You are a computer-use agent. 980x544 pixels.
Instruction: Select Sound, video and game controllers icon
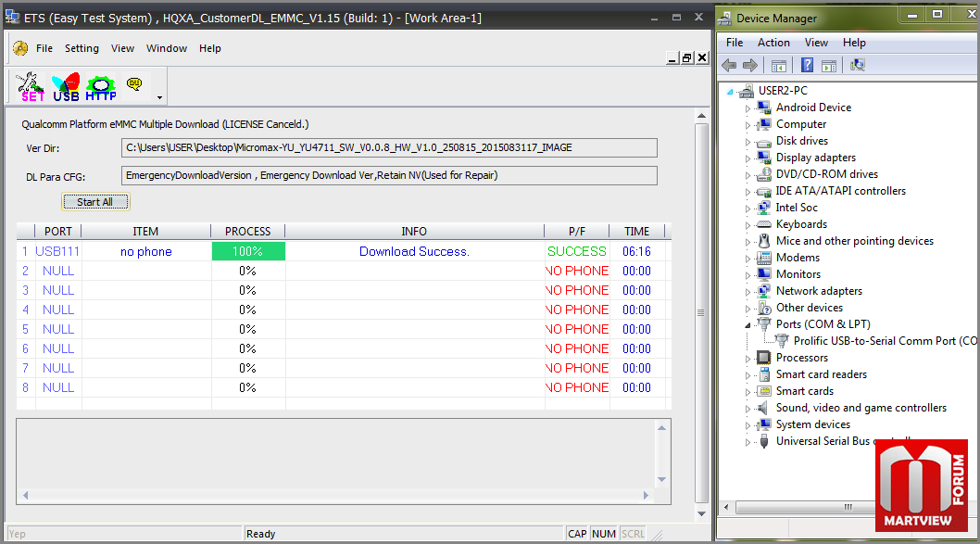(763, 408)
